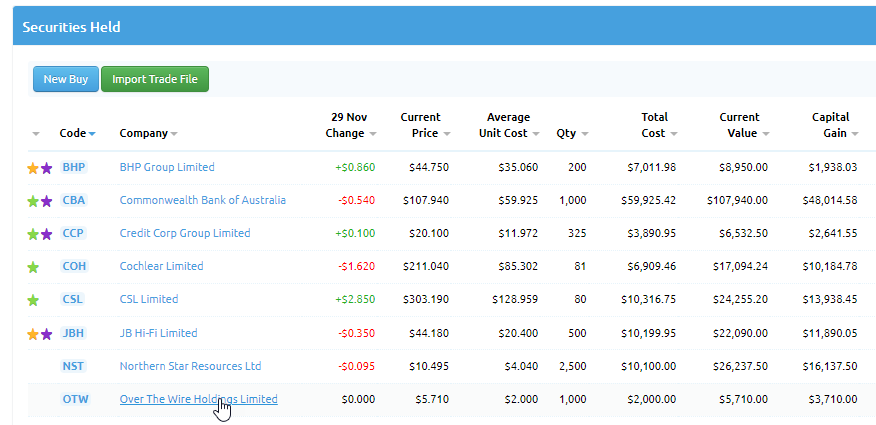This screenshot has width=876, height=425.
Task: Select the NST code tag
Action: pyautogui.click(x=73, y=366)
